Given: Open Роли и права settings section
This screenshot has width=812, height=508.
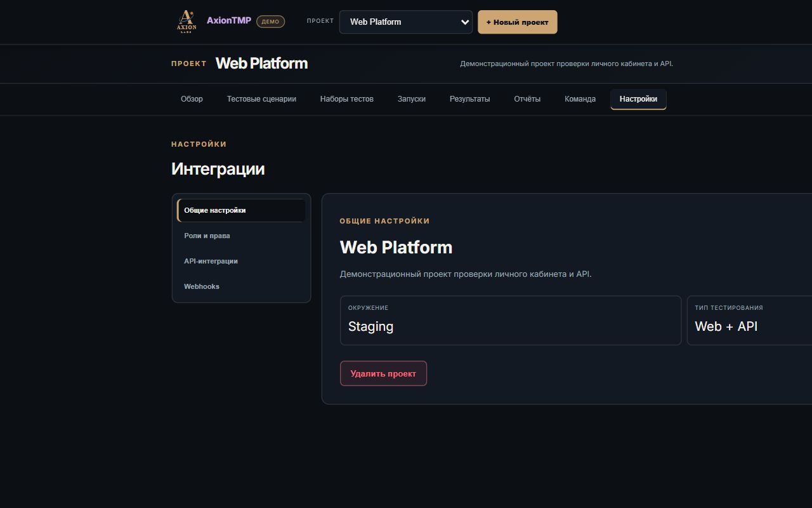Looking at the screenshot, I should (x=241, y=236).
